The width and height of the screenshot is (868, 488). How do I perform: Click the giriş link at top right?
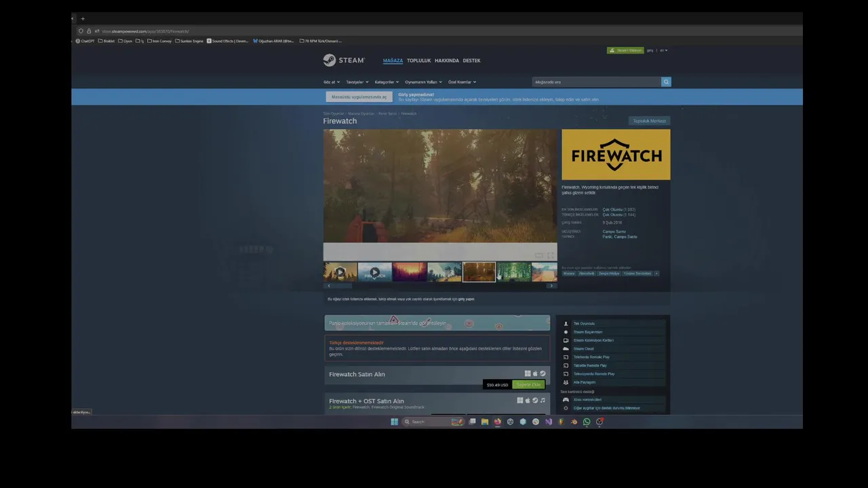[x=650, y=50]
